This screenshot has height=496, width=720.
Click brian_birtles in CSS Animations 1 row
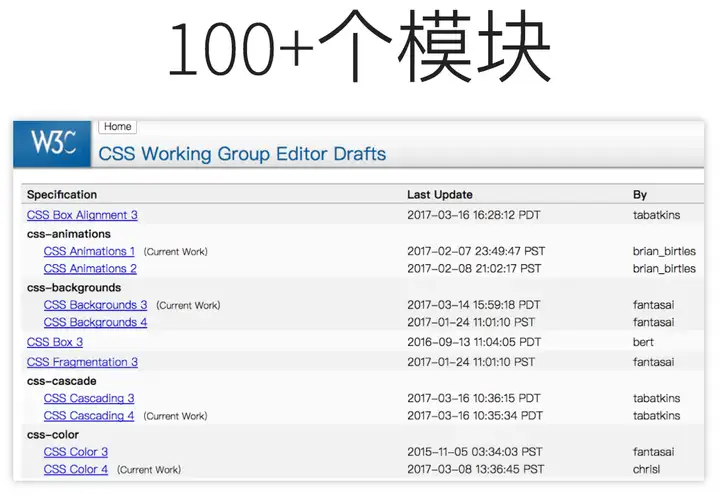tap(664, 251)
